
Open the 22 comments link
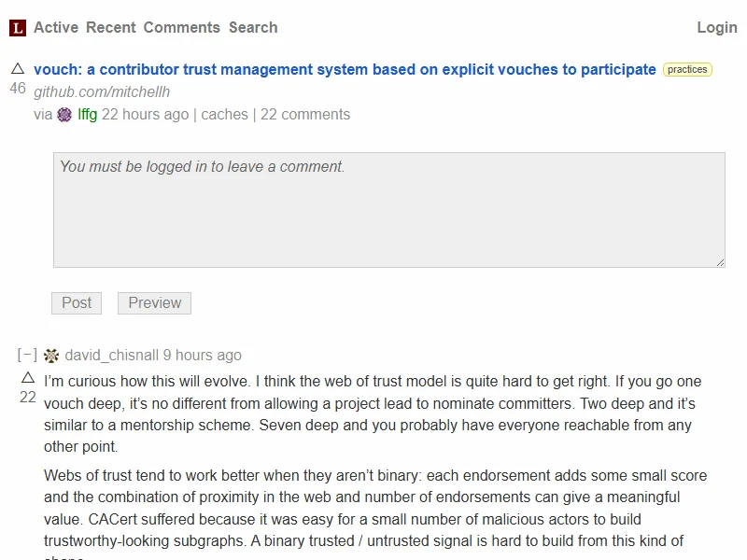pos(305,115)
